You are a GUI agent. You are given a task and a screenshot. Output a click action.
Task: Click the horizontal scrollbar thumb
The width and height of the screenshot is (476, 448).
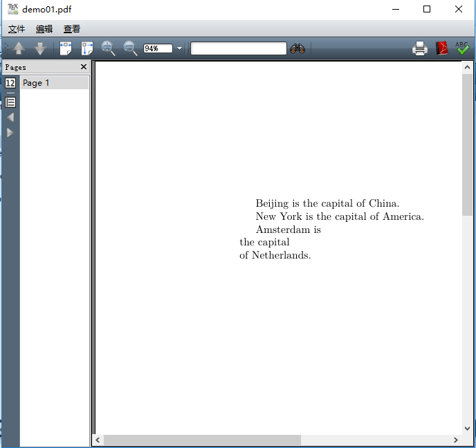point(202,440)
